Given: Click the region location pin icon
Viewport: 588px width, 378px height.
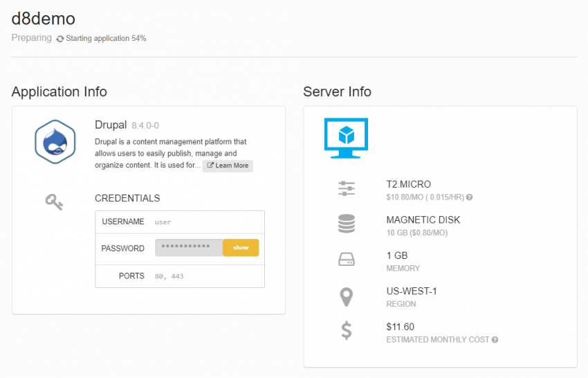Looking at the screenshot, I should pyautogui.click(x=347, y=296).
